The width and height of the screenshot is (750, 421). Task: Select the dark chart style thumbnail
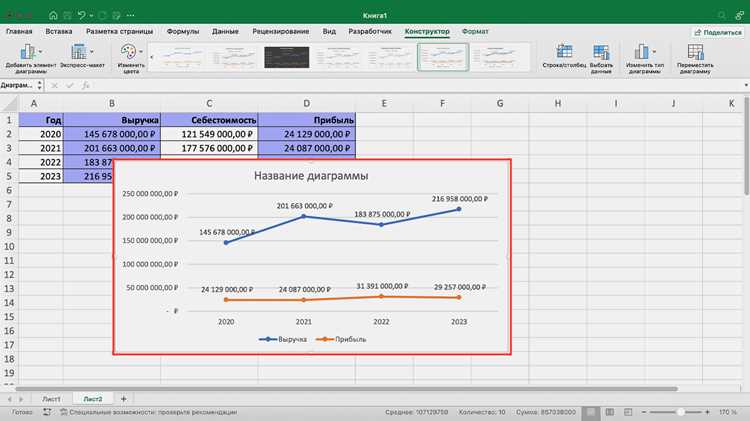pyautogui.click(x=287, y=57)
